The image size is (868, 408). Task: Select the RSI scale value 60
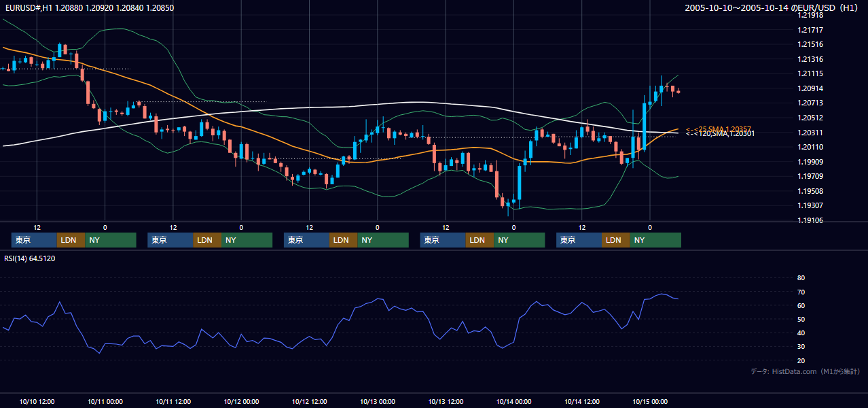click(x=801, y=305)
